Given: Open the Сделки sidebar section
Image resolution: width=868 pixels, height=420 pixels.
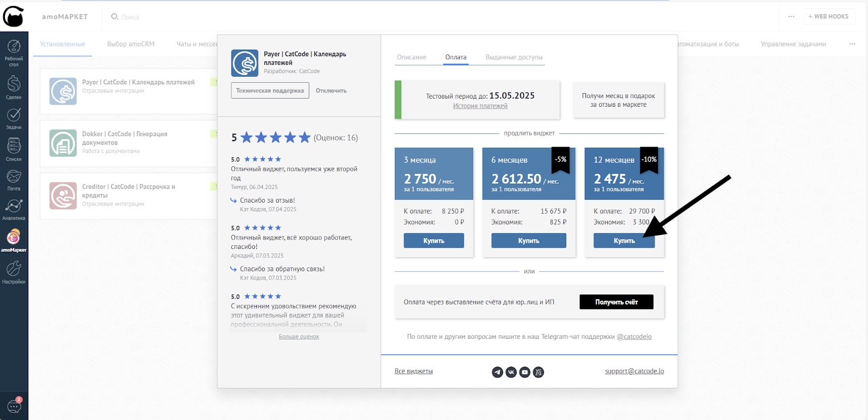Looking at the screenshot, I should (14, 87).
